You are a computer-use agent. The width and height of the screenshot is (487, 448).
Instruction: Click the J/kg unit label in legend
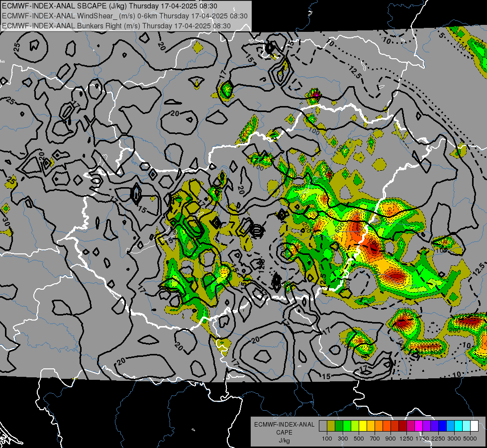tap(284, 441)
